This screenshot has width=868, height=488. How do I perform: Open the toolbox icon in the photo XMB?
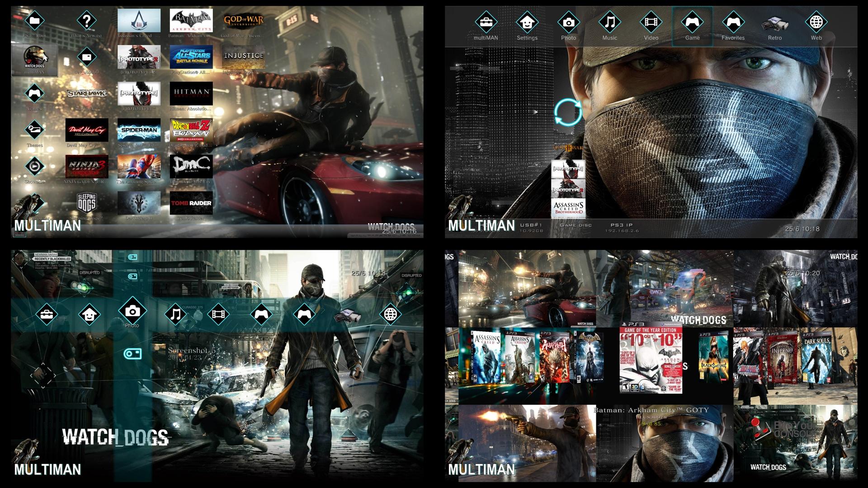tap(47, 314)
